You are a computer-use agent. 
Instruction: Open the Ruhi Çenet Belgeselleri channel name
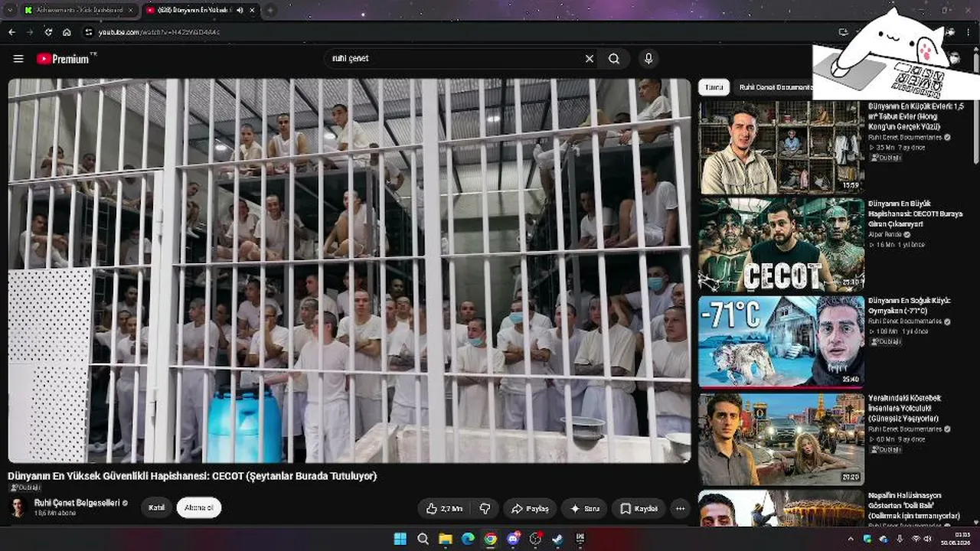[77, 503]
